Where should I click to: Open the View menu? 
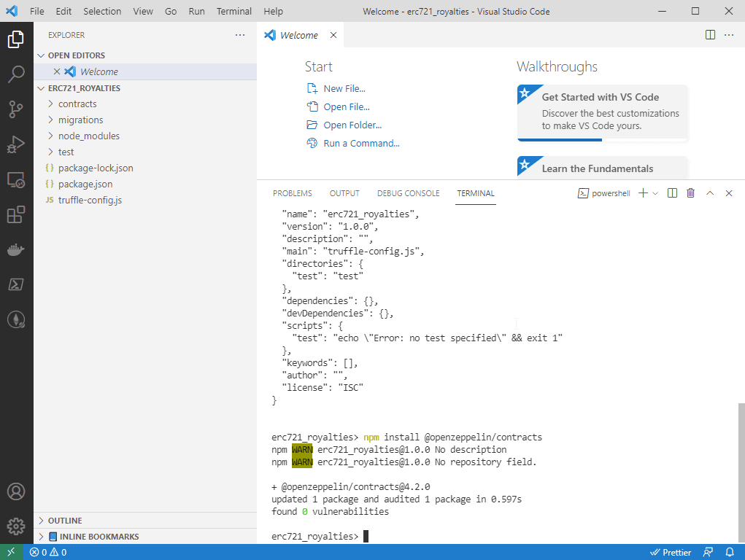coord(143,11)
